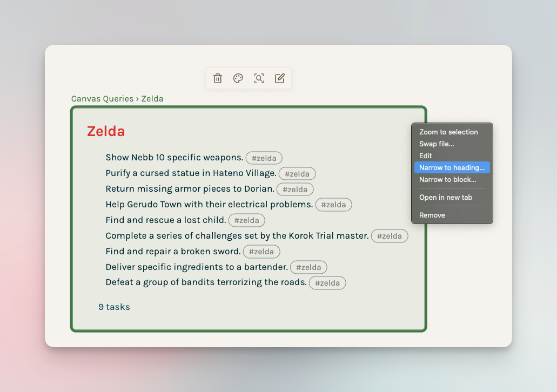Open #zelda tag on broken sword task
The image size is (557, 392).
pyautogui.click(x=261, y=252)
